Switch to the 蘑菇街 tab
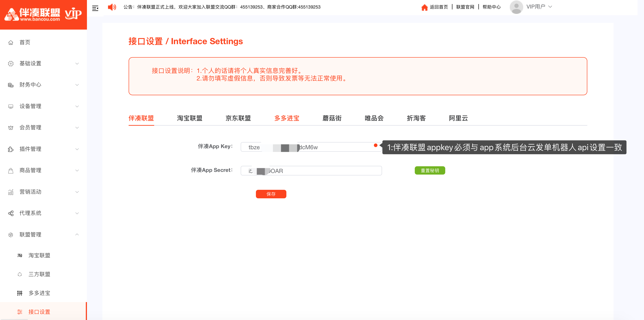 click(x=332, y=118)
